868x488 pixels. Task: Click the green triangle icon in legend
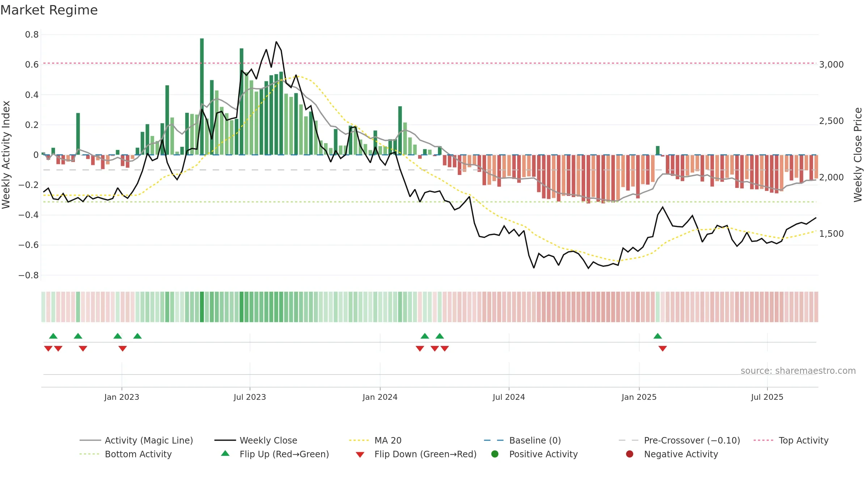pos(225,453)
